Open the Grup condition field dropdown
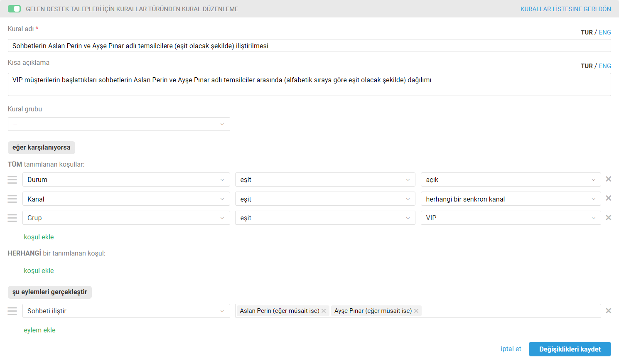 126,218
